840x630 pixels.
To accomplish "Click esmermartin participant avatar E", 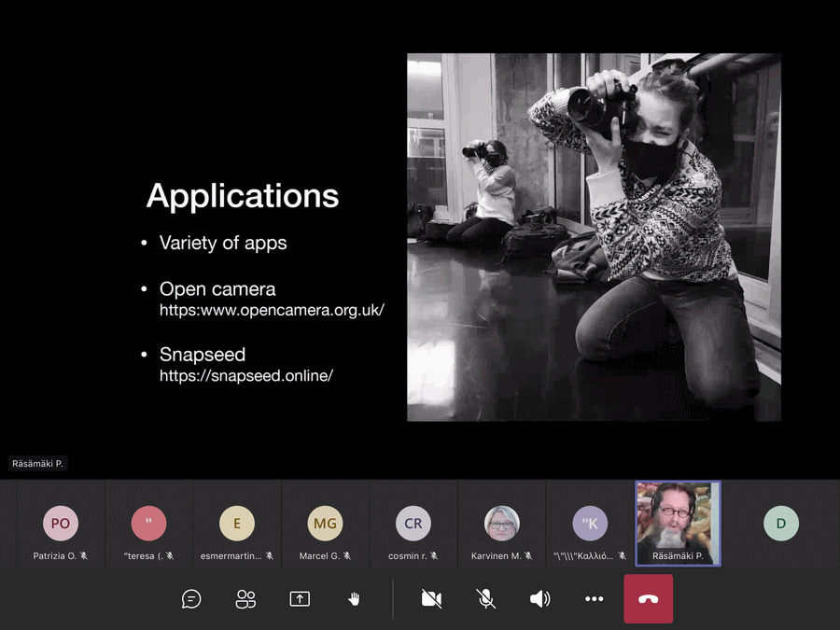I will pos(237,524).
